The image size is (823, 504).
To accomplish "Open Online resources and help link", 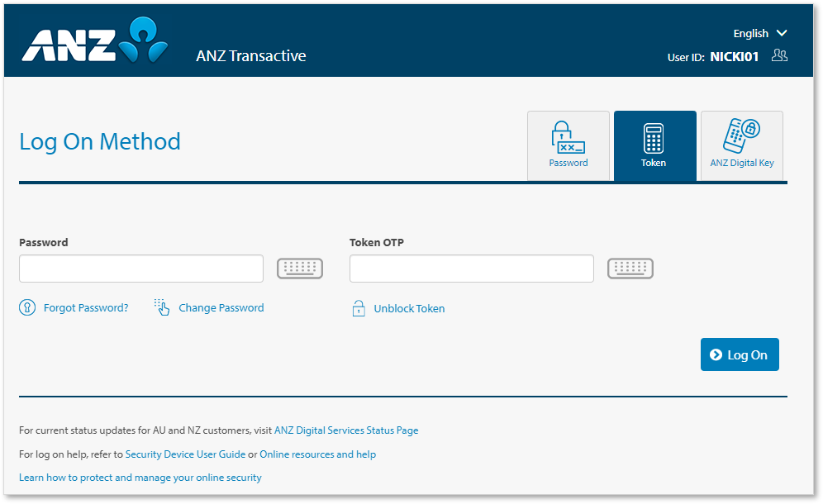I will tap(317, 454).
